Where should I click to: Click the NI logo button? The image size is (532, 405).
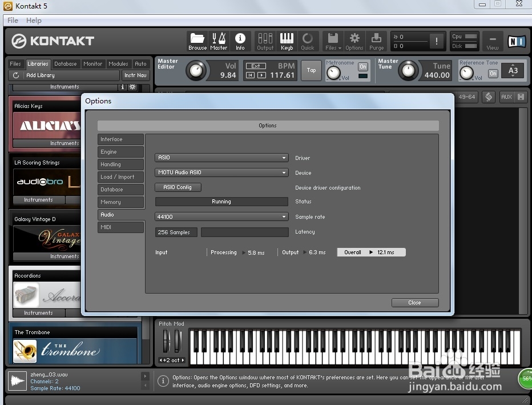(x=517, y=42)
